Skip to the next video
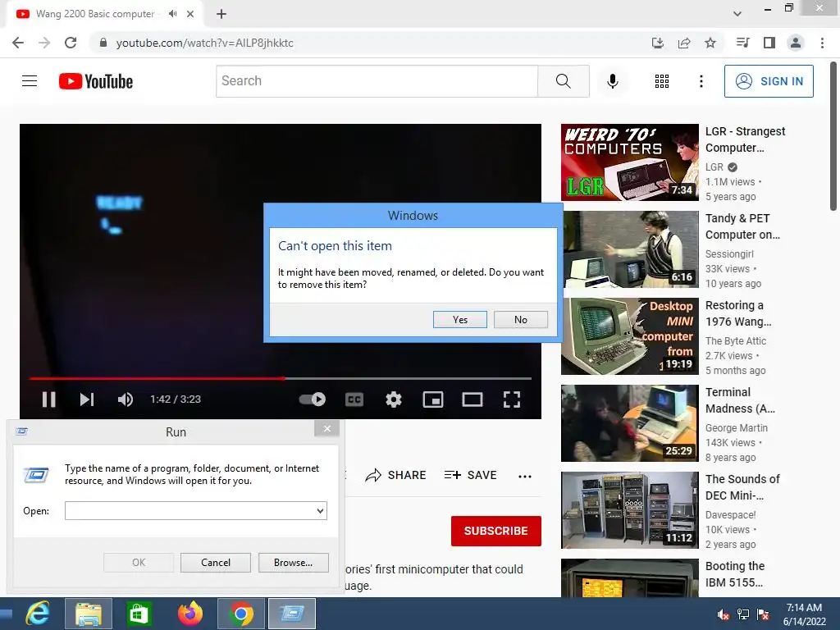Screen dimensions: 840x630 pos(87,399)
